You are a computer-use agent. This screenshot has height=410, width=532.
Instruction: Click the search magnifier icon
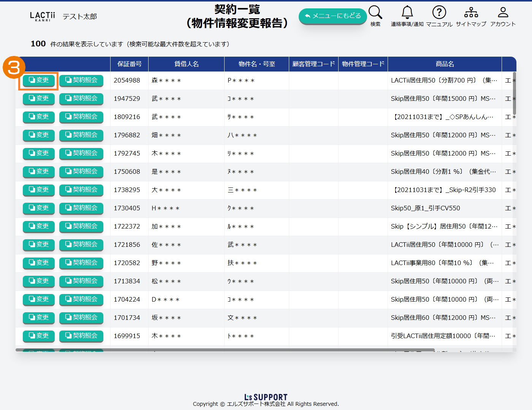(375, 13)
